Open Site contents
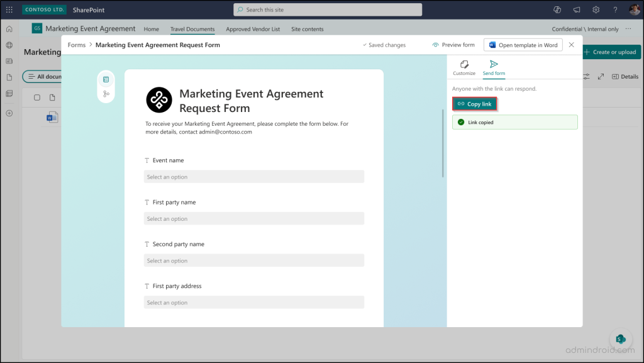 point(308,29)
